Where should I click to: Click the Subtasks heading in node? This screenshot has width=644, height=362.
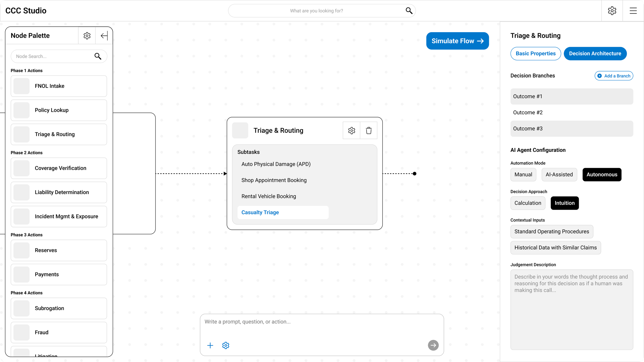(x=248, y=152)
